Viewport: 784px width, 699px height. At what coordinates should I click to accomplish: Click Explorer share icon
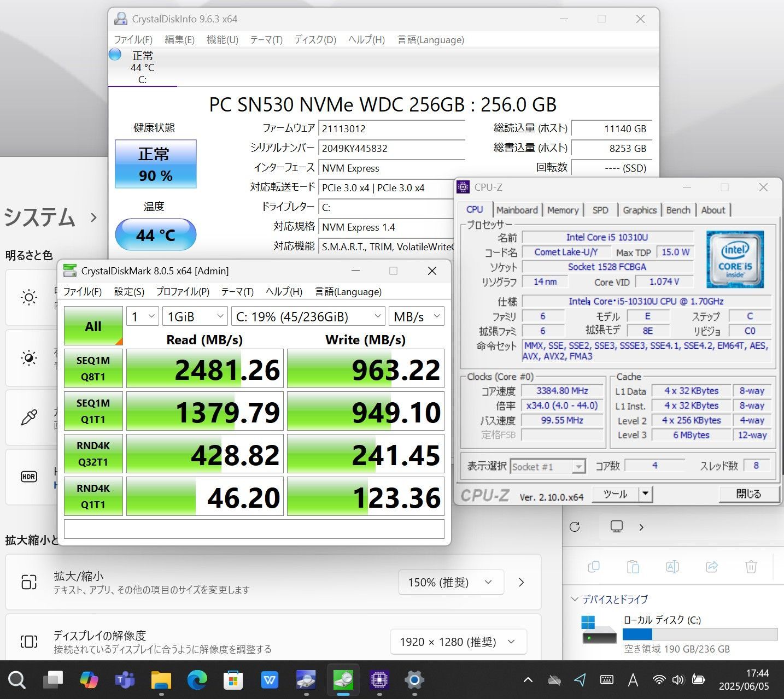(712, 567)
